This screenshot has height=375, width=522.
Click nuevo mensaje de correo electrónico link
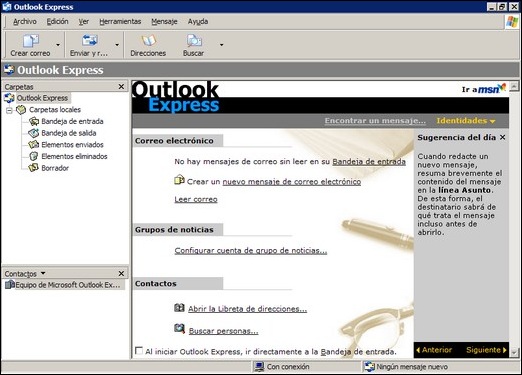pos(292,182)
